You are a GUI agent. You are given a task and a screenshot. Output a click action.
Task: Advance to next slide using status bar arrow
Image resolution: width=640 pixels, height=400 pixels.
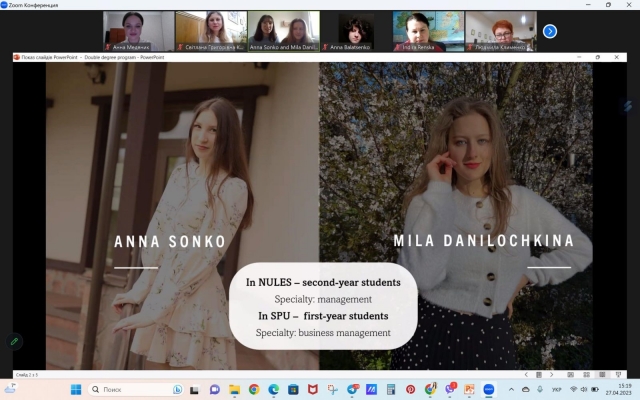click(551, 374)
